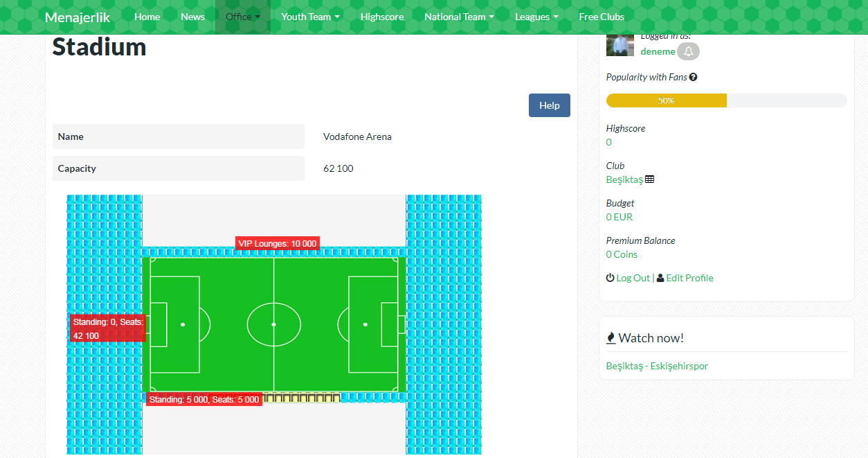Click the Stadium page heading
Viewport: 868px width, 458px height.
[99, 47]
